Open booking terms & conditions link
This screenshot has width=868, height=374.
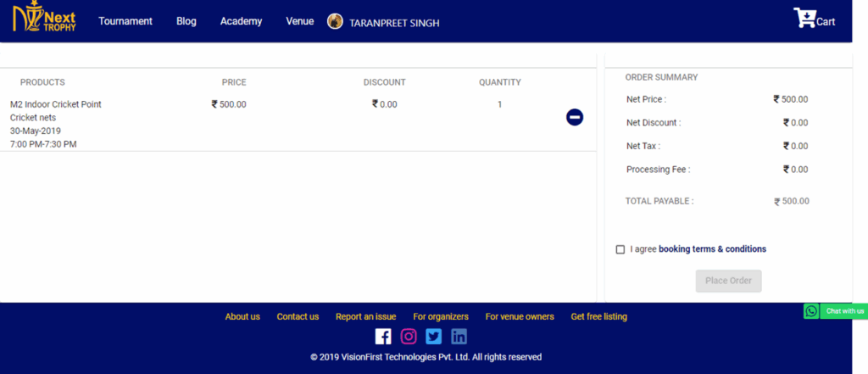point(712,249)
